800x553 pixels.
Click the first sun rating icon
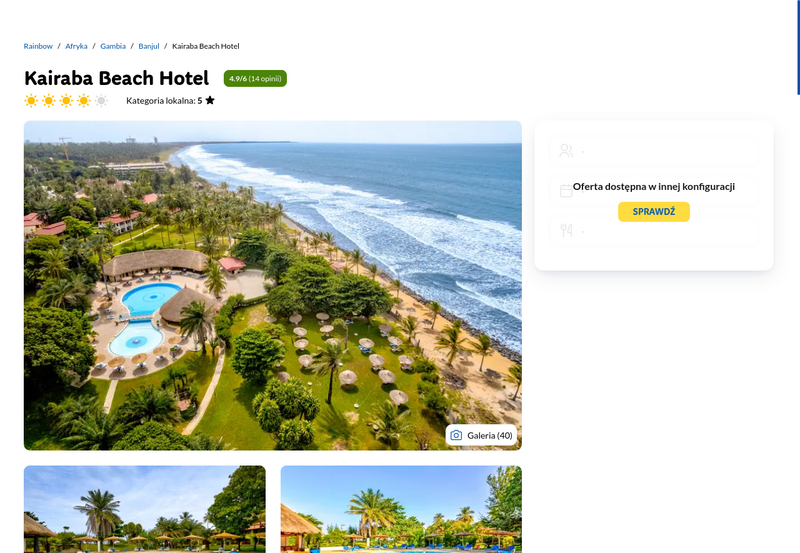31,100
